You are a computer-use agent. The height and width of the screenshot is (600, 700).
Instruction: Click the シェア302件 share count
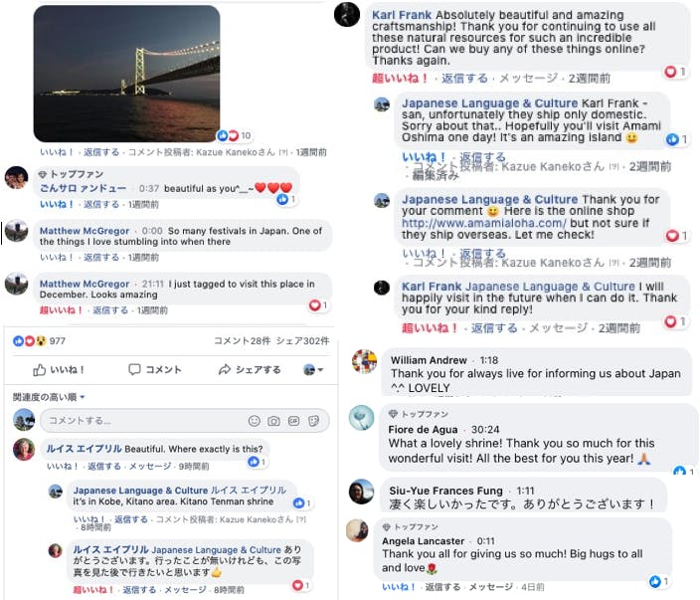click(x=302, y=340)
